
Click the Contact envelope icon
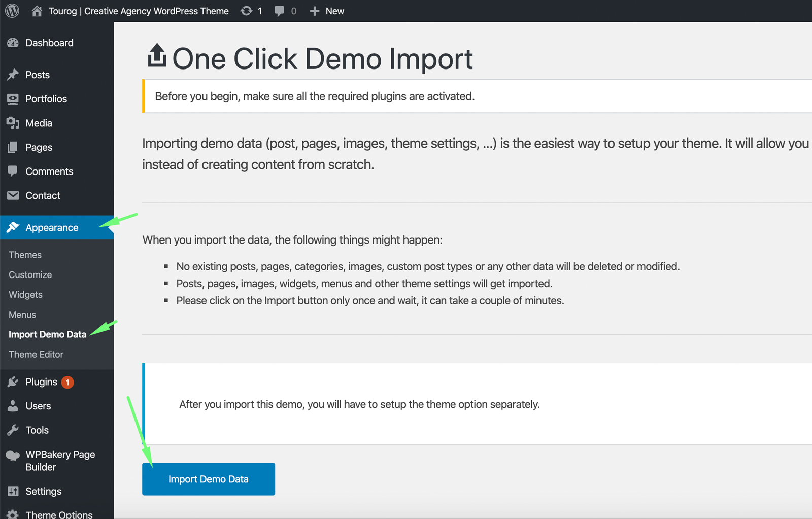click(13, 195)
